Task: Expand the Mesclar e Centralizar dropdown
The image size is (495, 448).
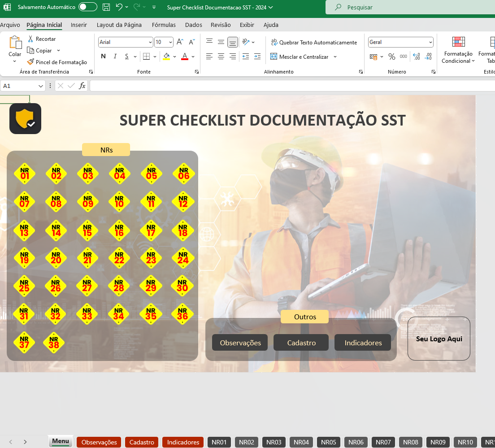Action: (334, 57)
